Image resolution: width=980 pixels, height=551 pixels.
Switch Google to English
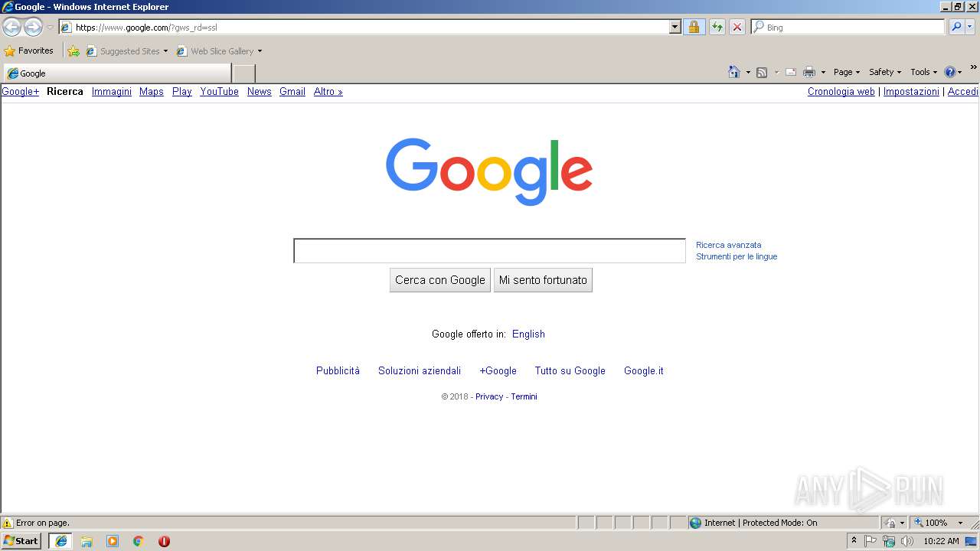pos(528,334)
